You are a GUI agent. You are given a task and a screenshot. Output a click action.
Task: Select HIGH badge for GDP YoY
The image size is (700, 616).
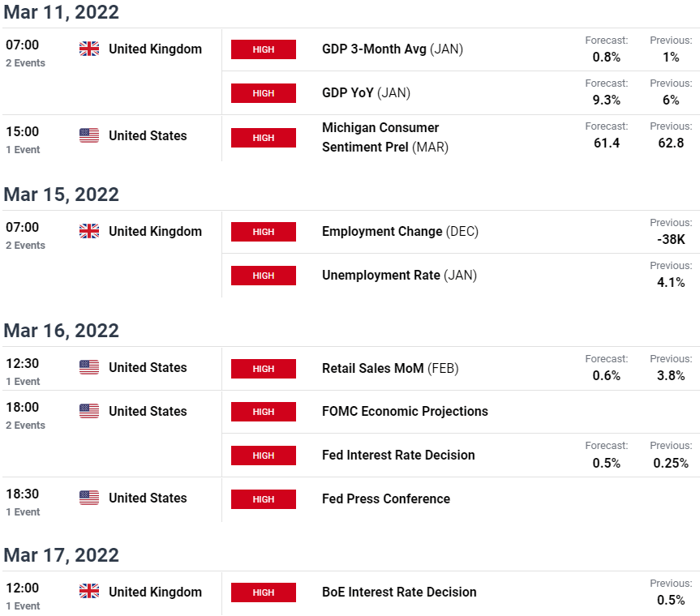click(264, 93)
